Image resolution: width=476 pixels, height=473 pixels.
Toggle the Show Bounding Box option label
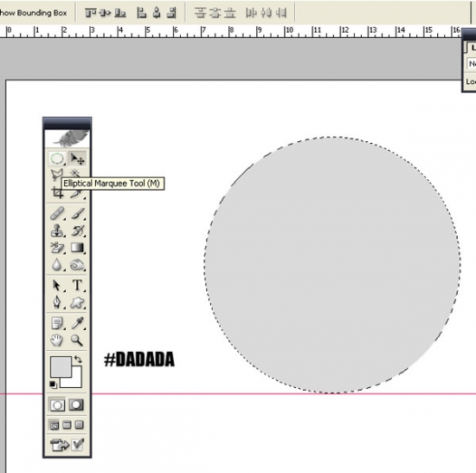[33, 13]
